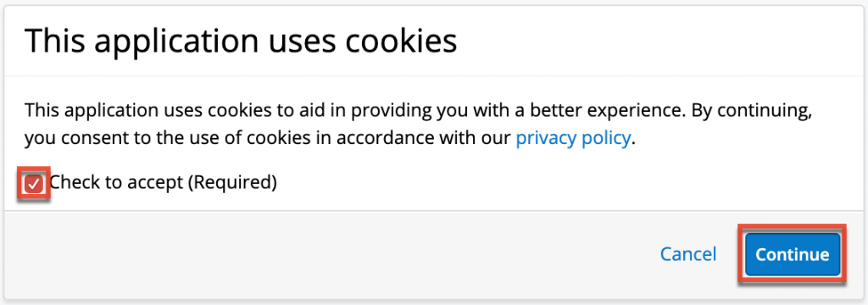Click the blue Continue button
Image resolution: width=868 pixels, height=305 pixels.
(x=793, y=255)
